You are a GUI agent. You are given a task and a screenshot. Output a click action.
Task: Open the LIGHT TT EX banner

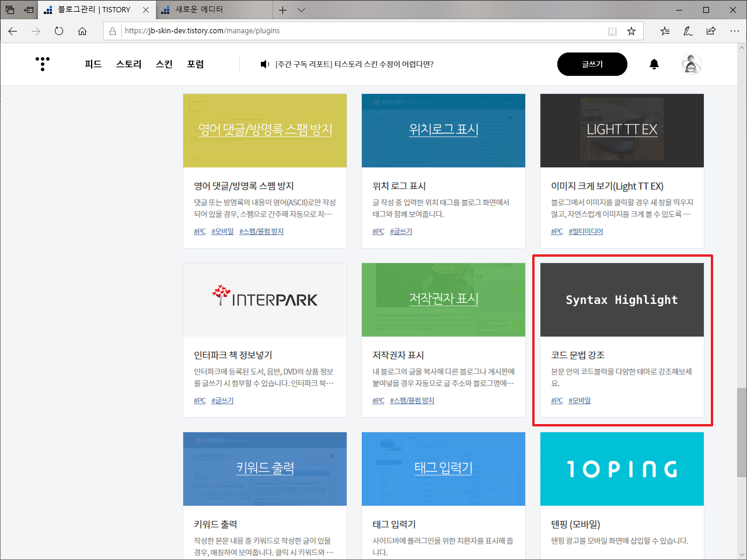click(x=622, y=131)
